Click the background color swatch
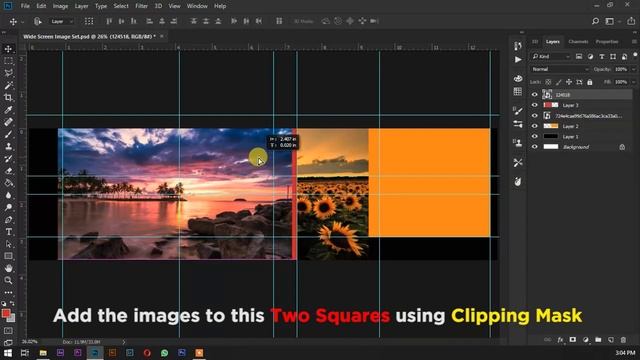 pos(12,318)
